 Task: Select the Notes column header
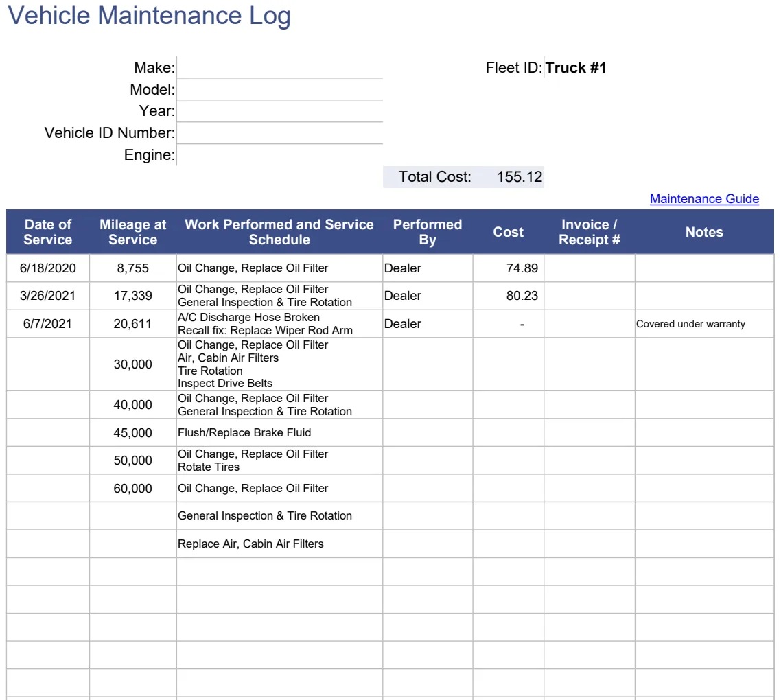pyautogui.click(x=704, y=232)
